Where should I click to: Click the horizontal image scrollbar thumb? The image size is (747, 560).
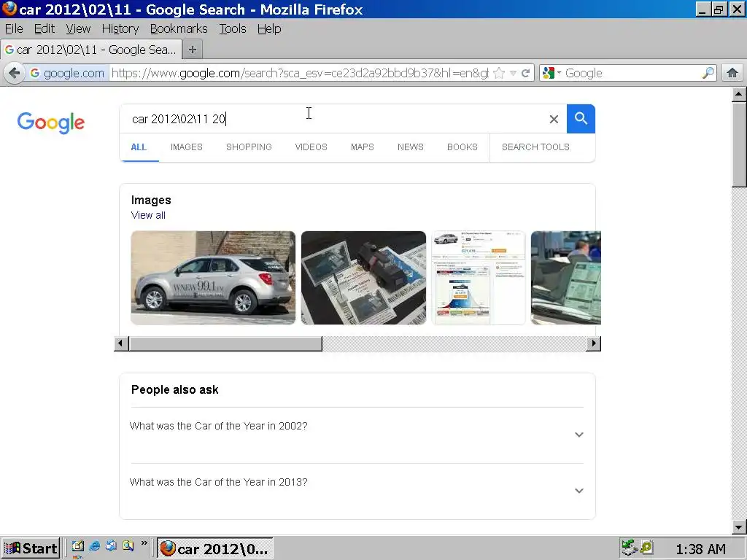pos(225,343)
